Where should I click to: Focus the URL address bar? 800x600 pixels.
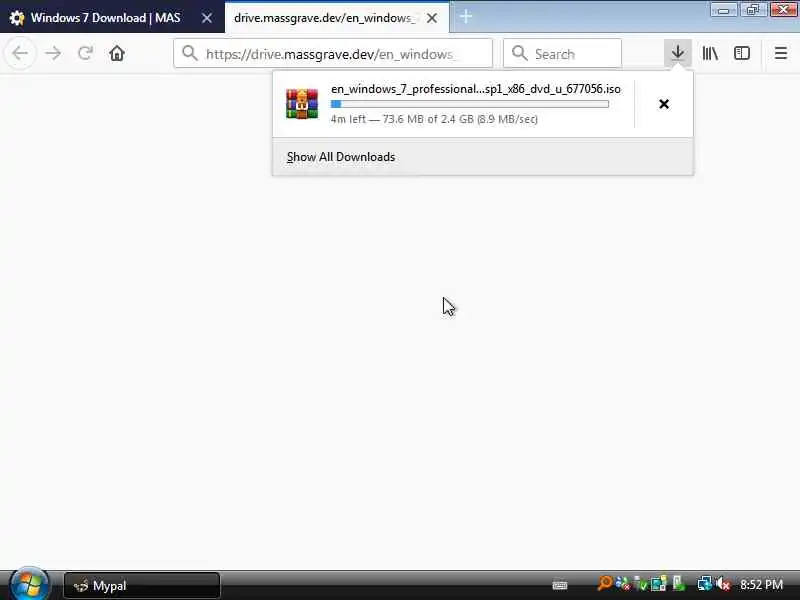[x=333, y=53]
